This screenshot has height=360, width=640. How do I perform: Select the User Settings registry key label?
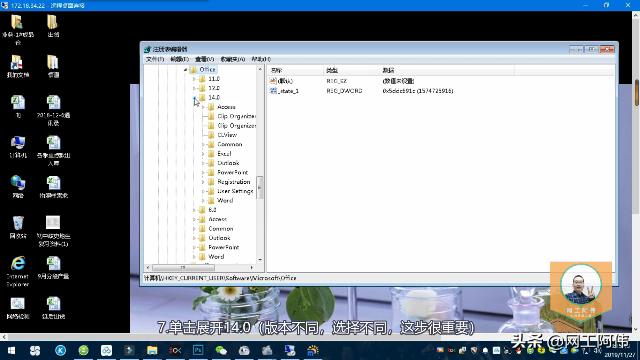235,191
